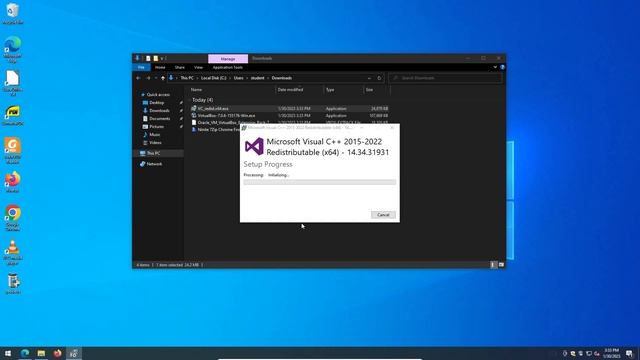Open the address bar history dropdown
640x360 pixels.
click(x=369, y=78)
